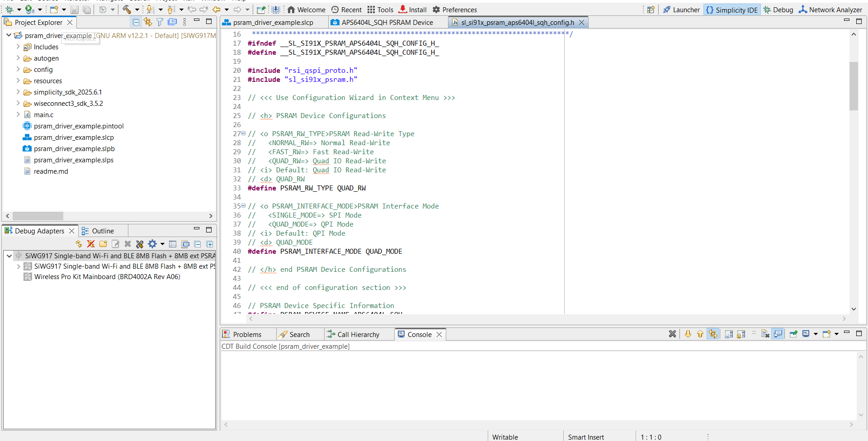Screen dimensions: 868x441
Task: Open the Welcome page
Action: click(306, 9)
